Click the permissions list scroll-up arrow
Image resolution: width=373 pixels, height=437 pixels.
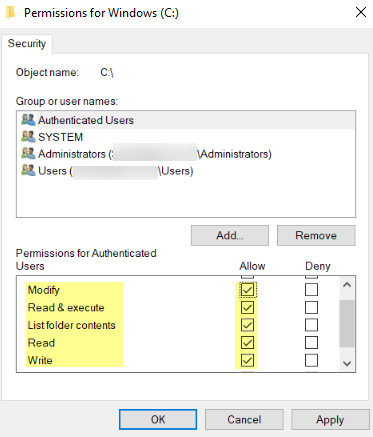[347, 285]
